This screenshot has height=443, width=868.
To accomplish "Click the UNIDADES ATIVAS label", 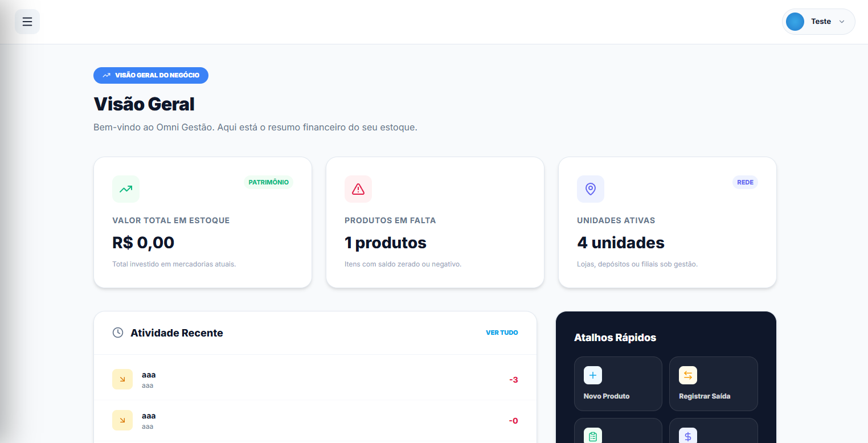I will tap(616, 220).
